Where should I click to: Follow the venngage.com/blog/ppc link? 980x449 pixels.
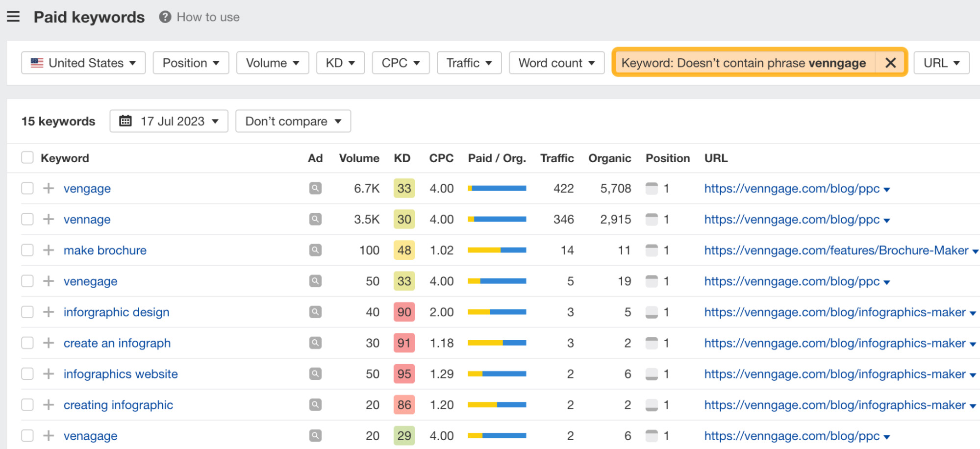pos(788,188)
